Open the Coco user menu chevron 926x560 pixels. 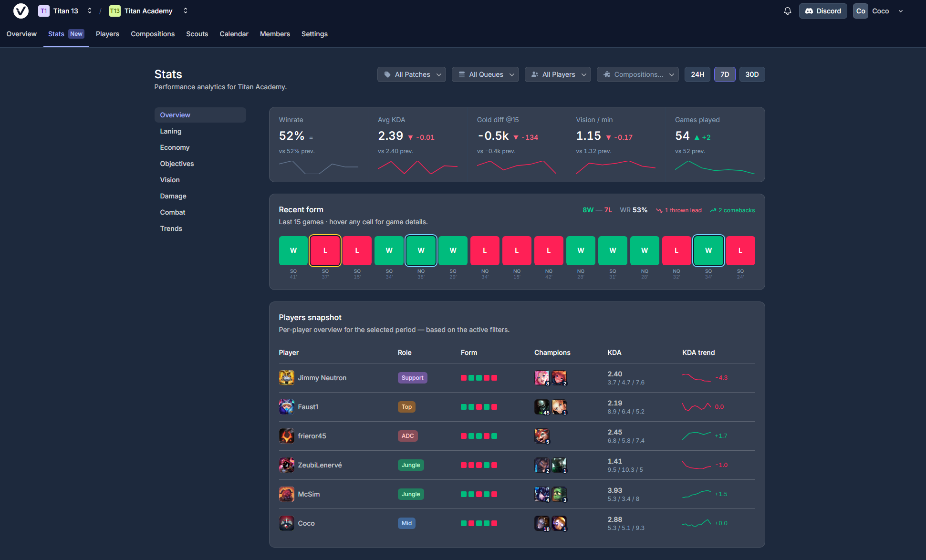tap(901, 11)
